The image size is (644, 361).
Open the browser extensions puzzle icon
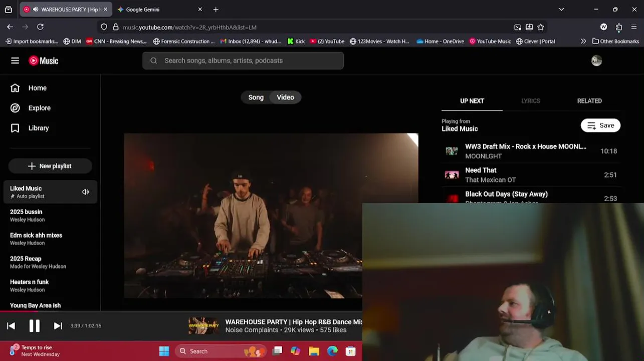[619, 27]
